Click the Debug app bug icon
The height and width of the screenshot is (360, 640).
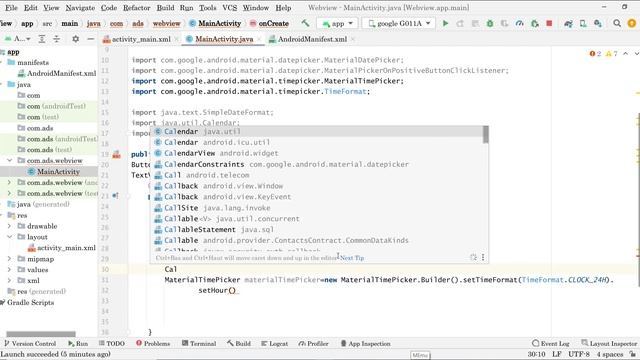point(490,23)
